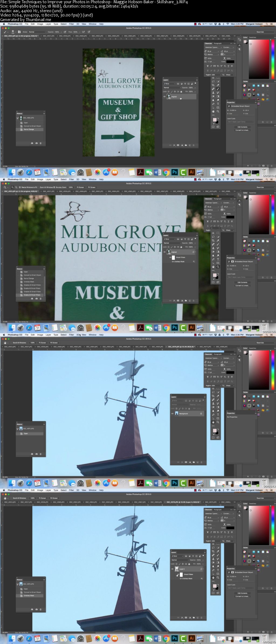In 00:01:04 frame, open Character font family dropdown
This screenshot has height=644, width=276.
(x=213, y=47)
